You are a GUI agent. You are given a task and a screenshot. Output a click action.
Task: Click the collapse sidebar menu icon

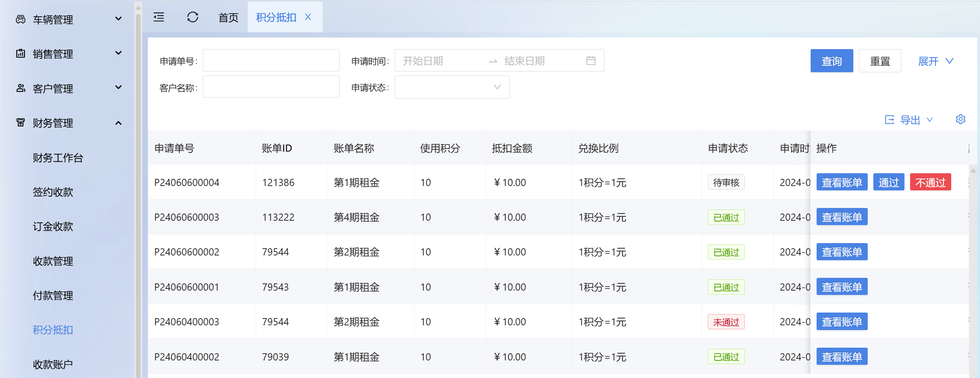pos(159,17)
